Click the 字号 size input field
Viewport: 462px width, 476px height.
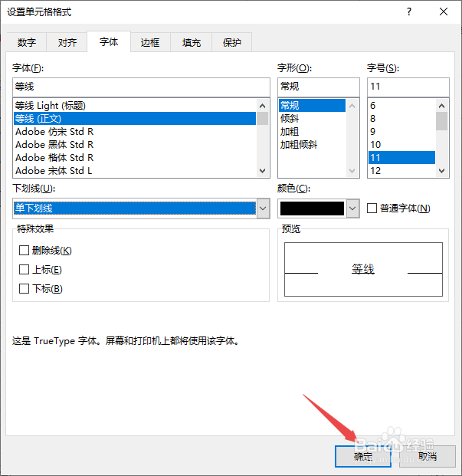[x=408, y=87]
